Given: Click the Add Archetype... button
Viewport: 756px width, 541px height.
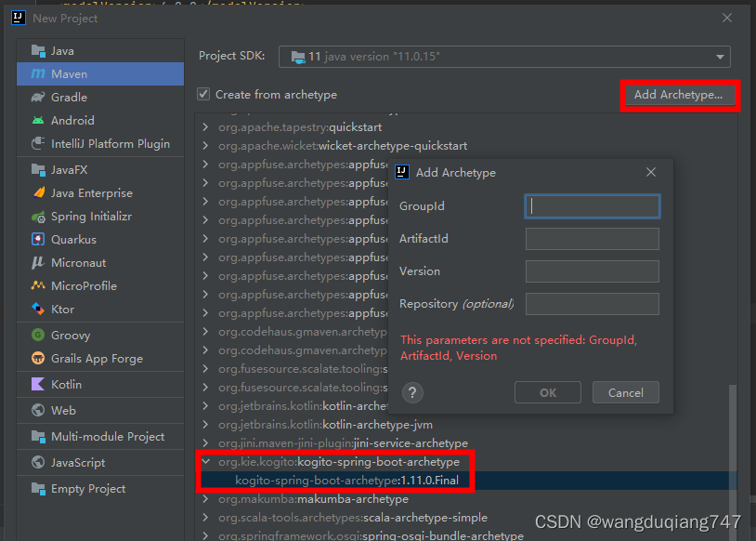Looking at the screenshot, I should click(678, 95).
